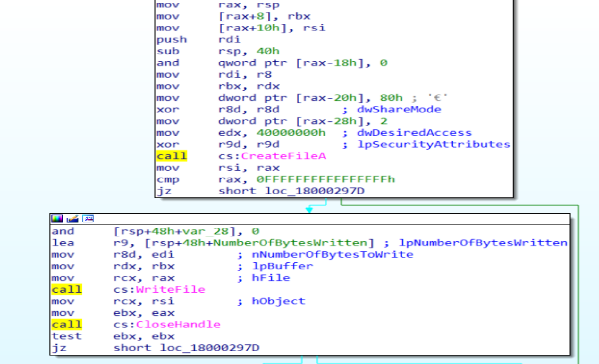Viewport: 599px width, 364px height.
Task: Click the node color palette icon
Action: (x=57, y=219)
